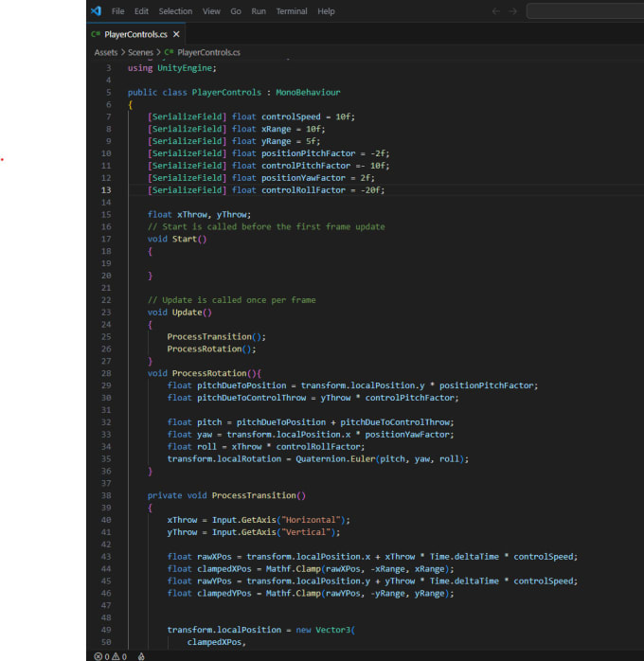644x661 pixels.
Task: Open the Edit menu
Action: (141, 11)
